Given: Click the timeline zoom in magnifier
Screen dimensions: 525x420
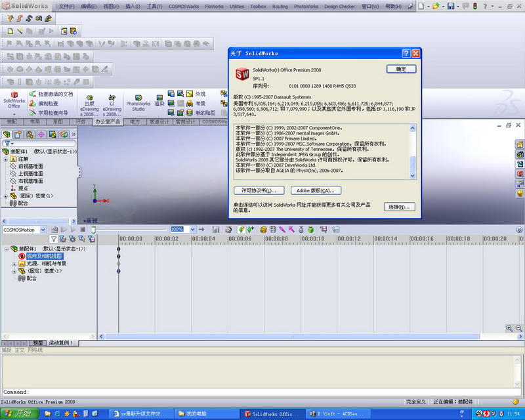Looking at the screenshot, I should 509,329.
